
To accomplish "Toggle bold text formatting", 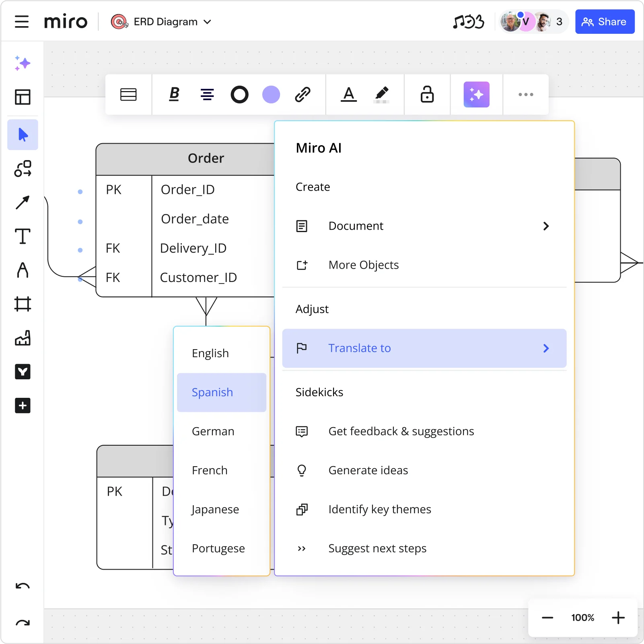I will pyautogui.click(x=174, y=95).
